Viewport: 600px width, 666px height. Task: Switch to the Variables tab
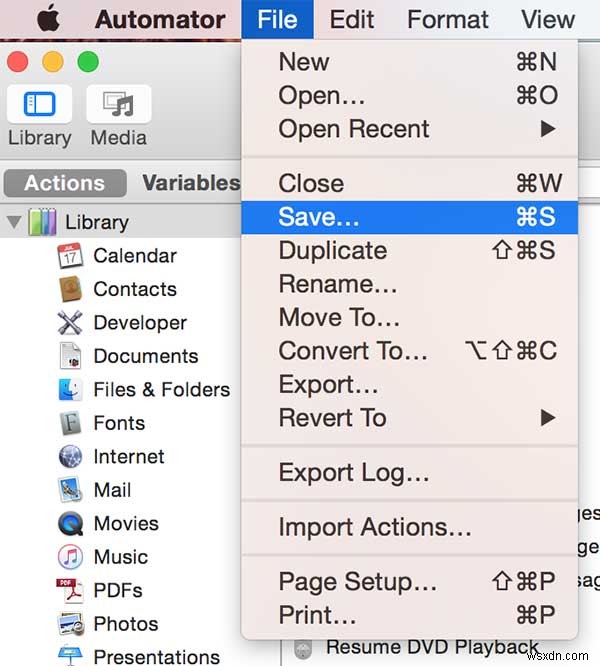(x=191, y=183)
